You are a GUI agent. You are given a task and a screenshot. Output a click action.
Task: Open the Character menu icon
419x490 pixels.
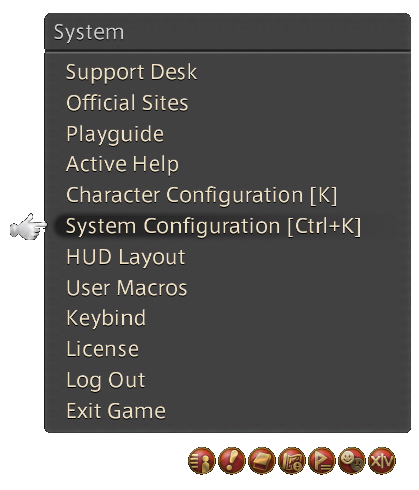[x=202, y=461]
